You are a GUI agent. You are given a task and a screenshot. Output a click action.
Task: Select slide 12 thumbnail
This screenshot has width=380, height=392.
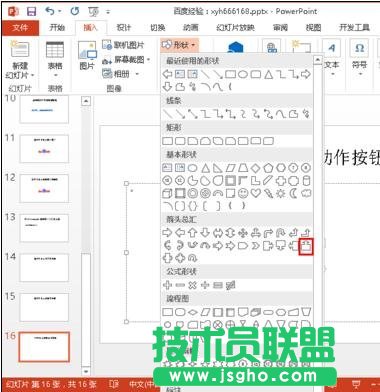click(x=44, y=188)
